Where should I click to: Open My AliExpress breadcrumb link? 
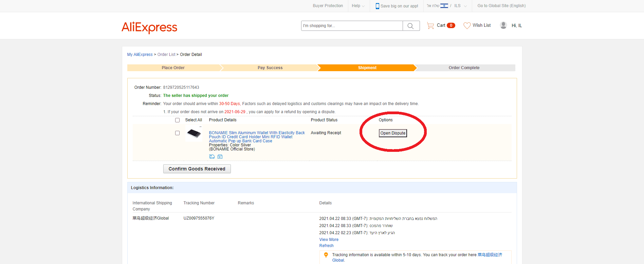(140, 55)
